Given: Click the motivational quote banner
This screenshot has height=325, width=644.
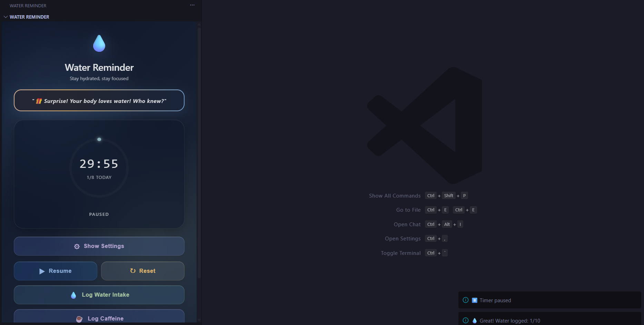Looking at the screenshot, I should point(99,101).
